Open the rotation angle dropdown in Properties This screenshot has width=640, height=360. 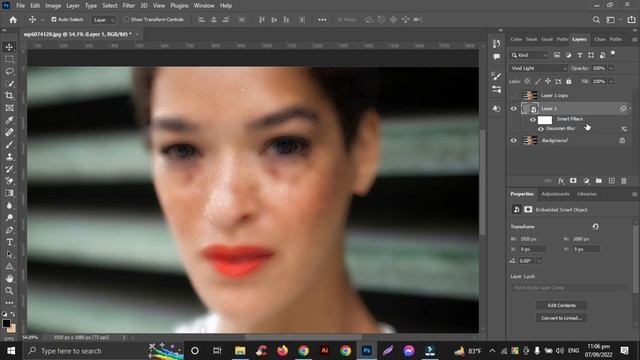[x=540, y=260]
